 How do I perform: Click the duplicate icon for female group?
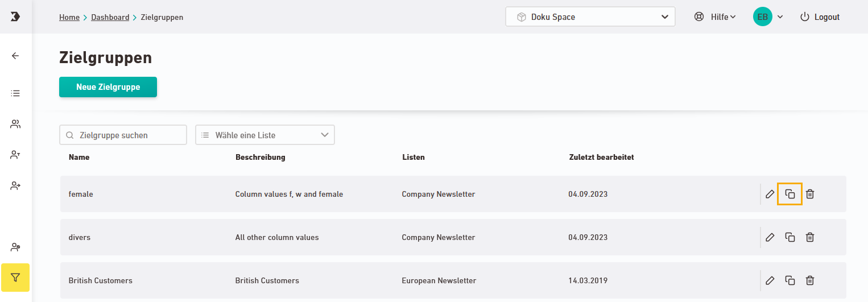[x=790, y=194]
